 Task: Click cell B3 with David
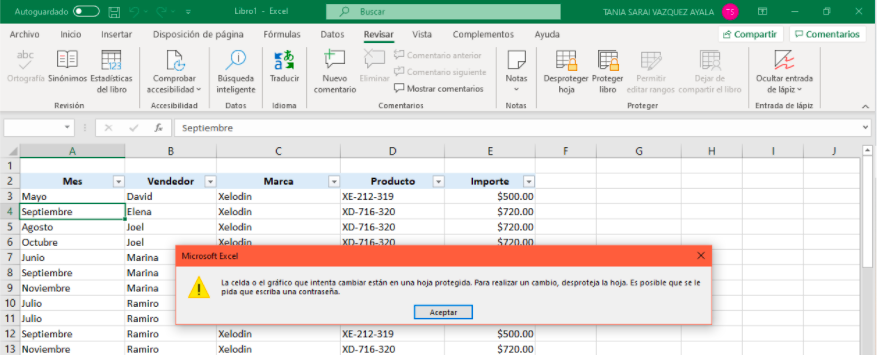(171, 196)
